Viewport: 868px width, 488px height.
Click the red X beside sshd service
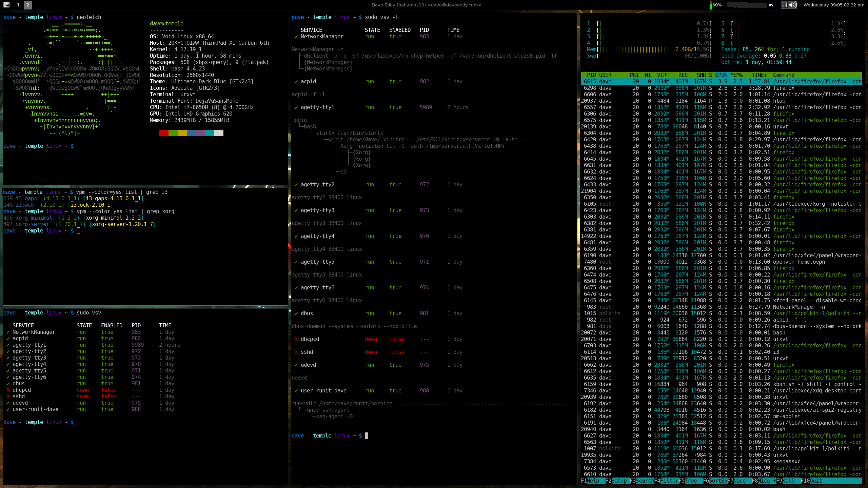point(296,352)
